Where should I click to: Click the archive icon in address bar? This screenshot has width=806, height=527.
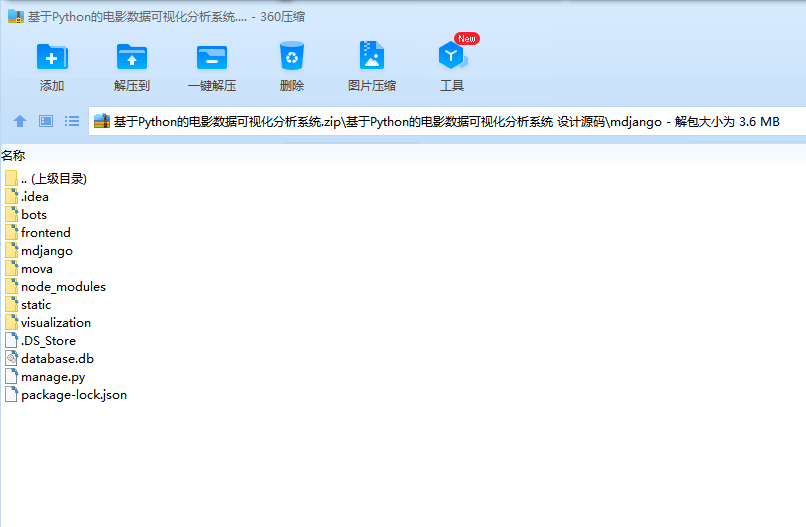click(x=102, y=121)
